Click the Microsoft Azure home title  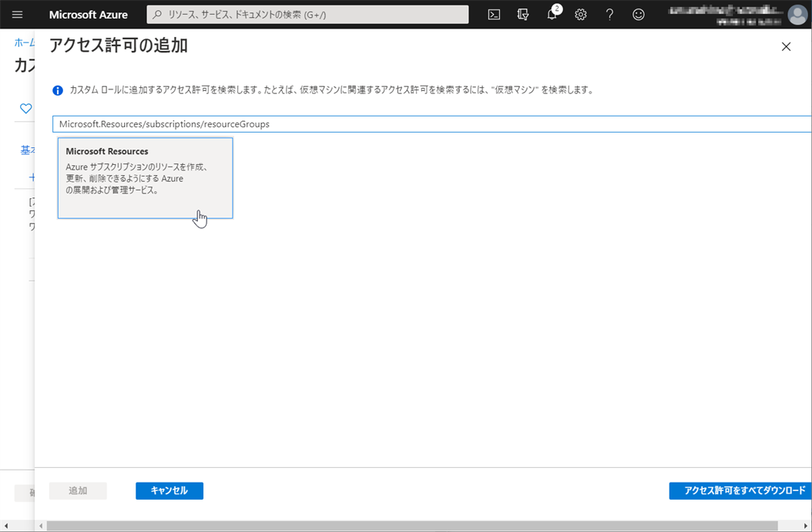[88, 15]
